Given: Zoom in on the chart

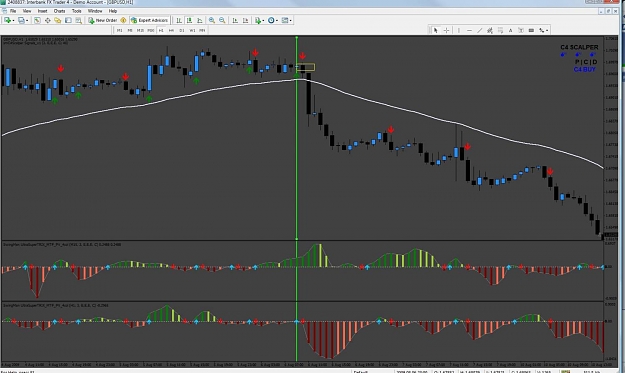Looking at the screenshot, I should [x=212, y=20].
